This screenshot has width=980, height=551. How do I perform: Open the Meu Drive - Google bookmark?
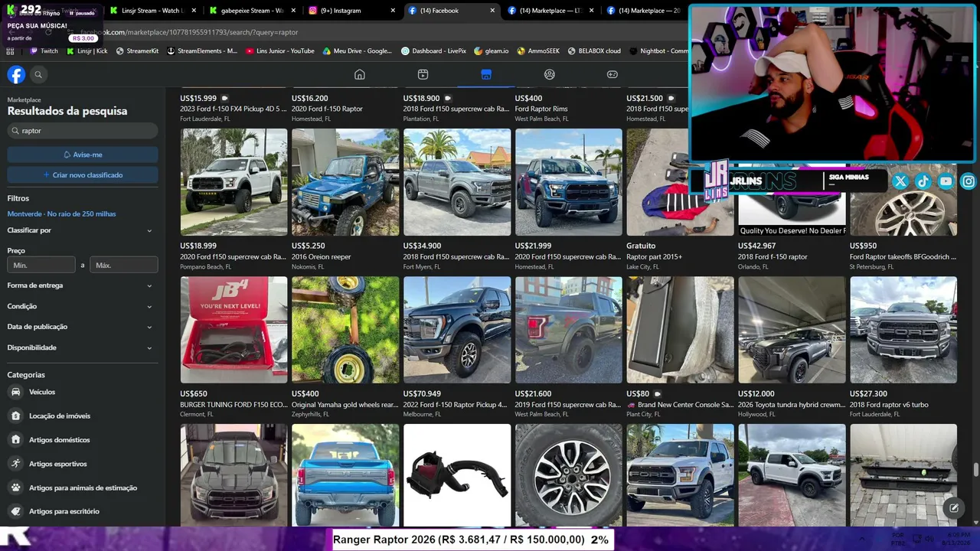coord(358,51)
